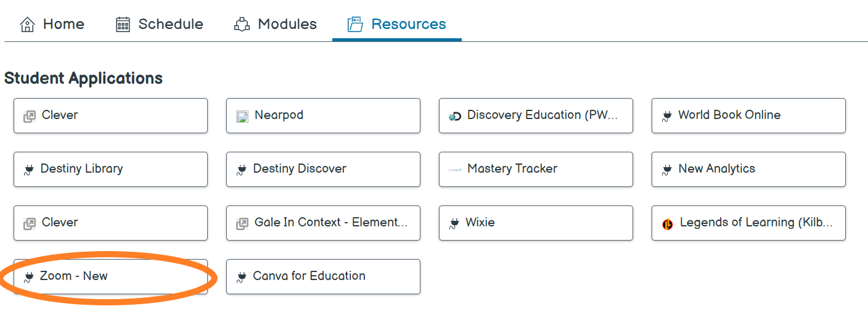Image resolution: width=868 pixels, height=314 pixels.
Task: Open the first Clever button in top row
Action: click(x=110, y=115)
